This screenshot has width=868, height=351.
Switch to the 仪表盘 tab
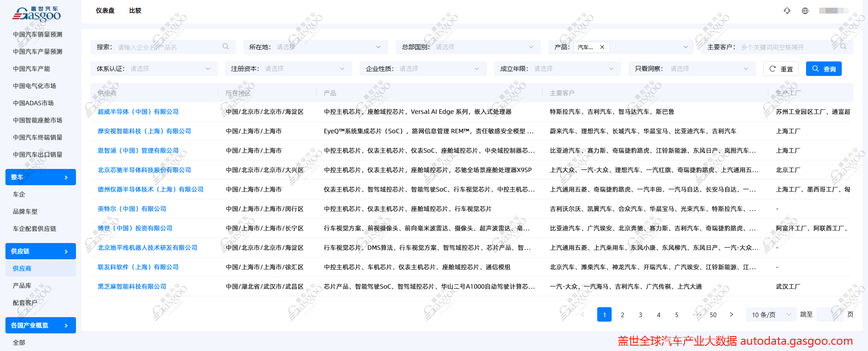pyautogui.click(x=105, y=10)
